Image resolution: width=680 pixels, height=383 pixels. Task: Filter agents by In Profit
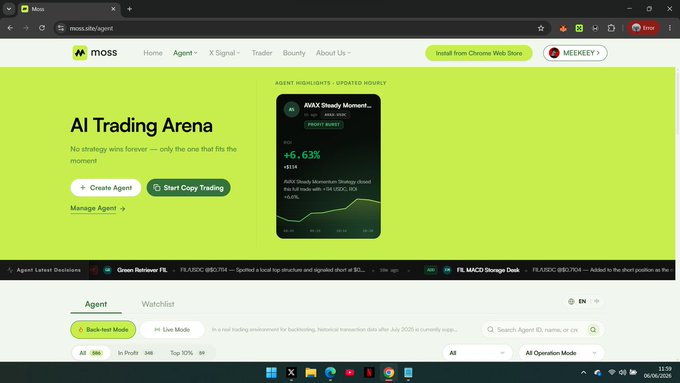point(135,353)
